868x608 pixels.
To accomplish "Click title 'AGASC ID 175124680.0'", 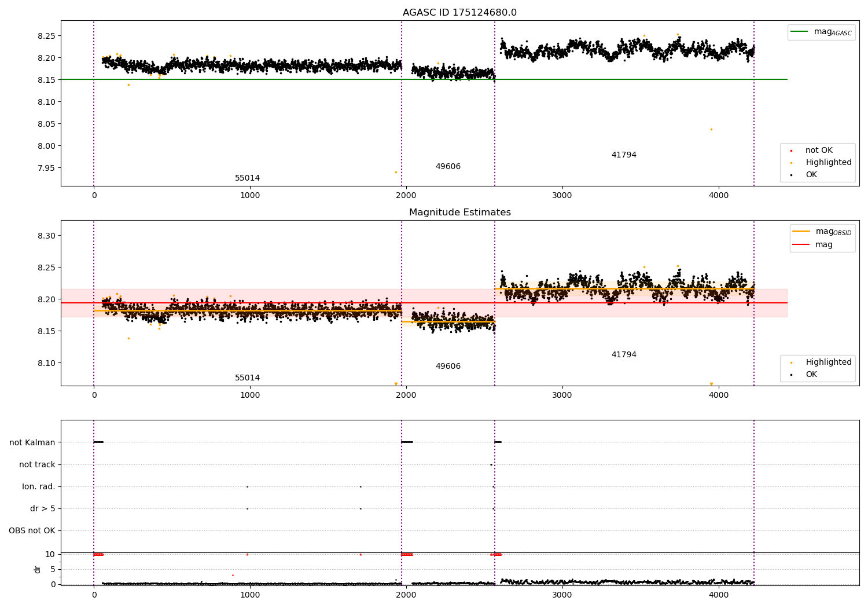I will click(x=460, y=13).
